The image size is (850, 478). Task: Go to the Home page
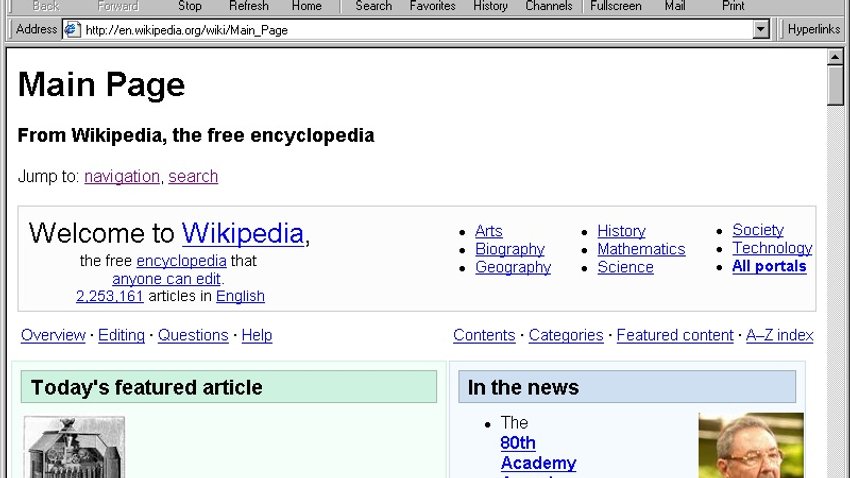306,6
